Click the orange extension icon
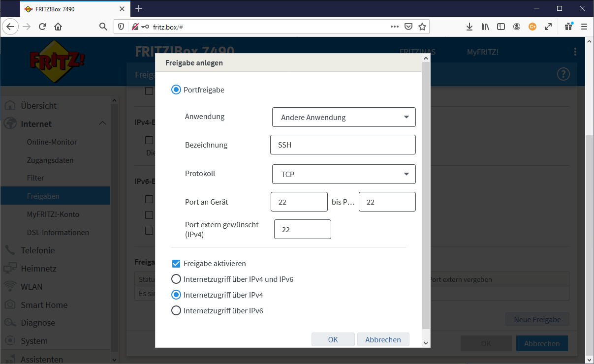 pyautogui.click(x=532, y=27)
